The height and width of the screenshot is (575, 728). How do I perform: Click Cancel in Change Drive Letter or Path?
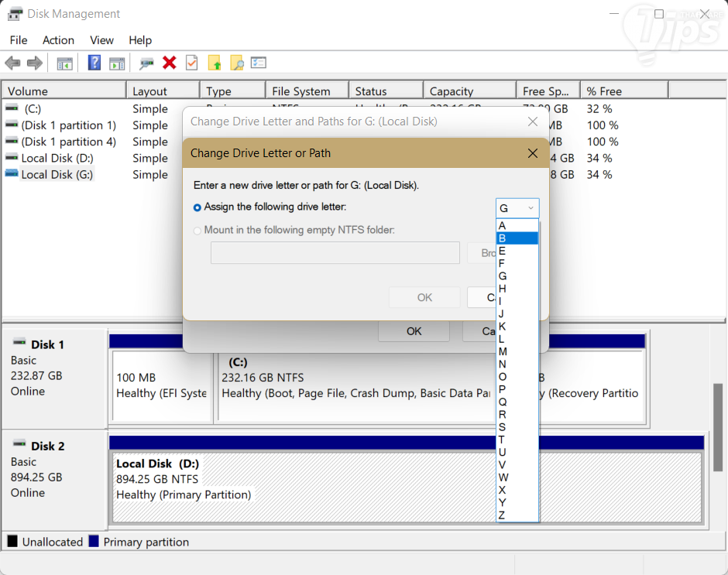[x=482, y=297]
